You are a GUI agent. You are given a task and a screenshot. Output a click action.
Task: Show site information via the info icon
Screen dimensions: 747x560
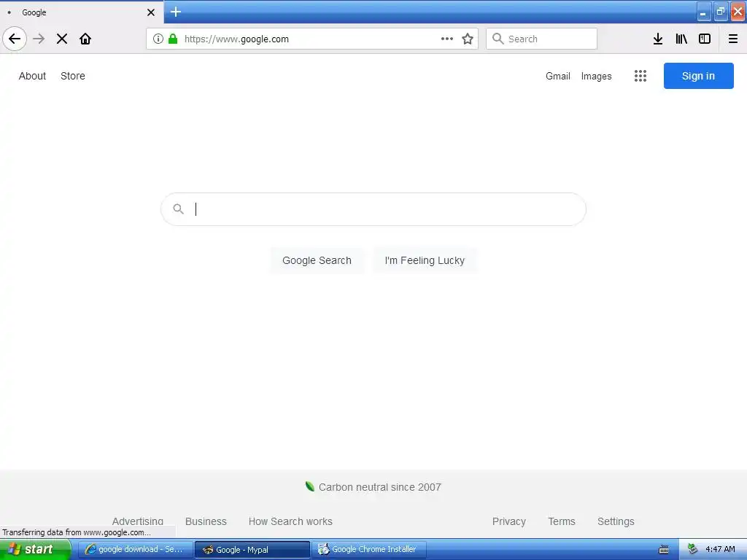(158, 39)
